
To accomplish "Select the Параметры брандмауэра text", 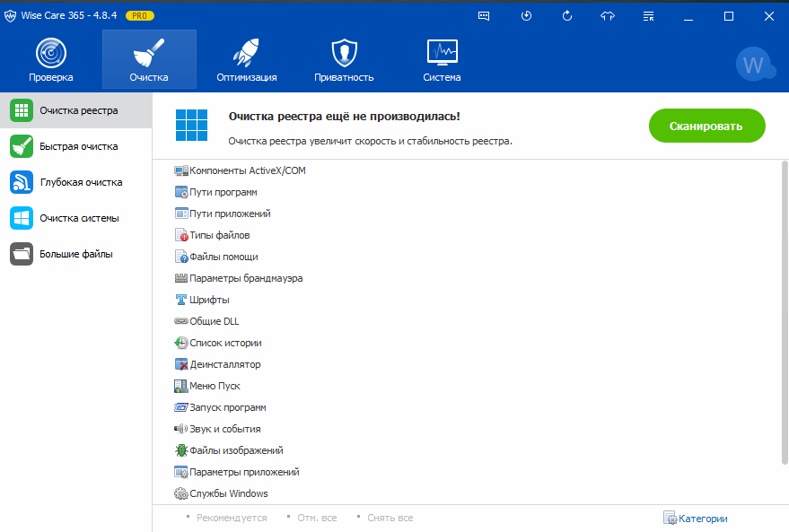I will [x=246, y=278].
